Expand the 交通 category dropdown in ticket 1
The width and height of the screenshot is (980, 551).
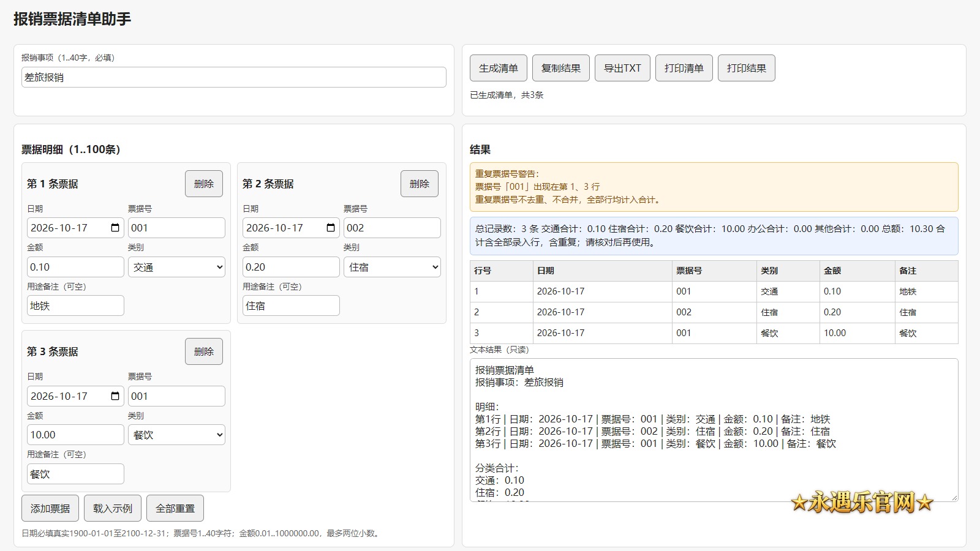point(176,267)
